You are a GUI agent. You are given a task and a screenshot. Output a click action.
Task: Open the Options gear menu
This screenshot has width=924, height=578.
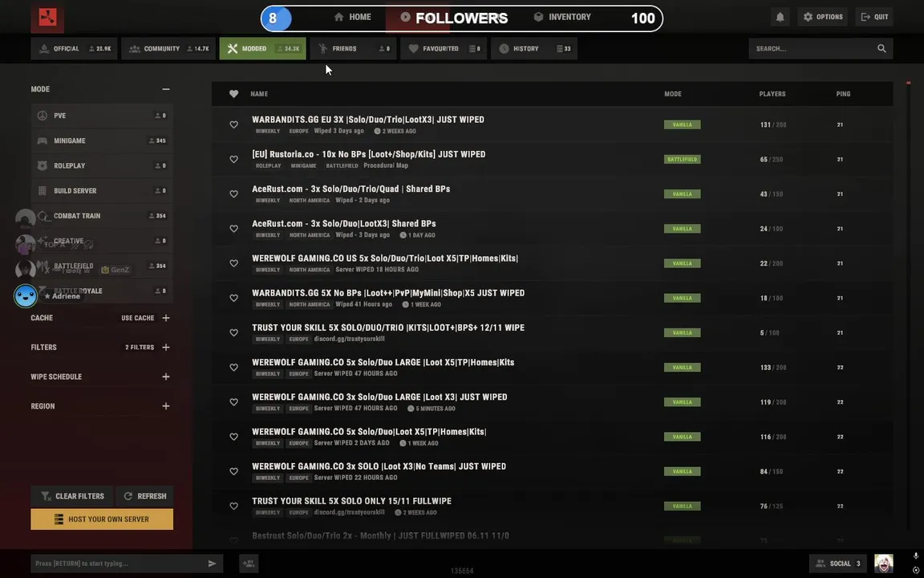823,17
